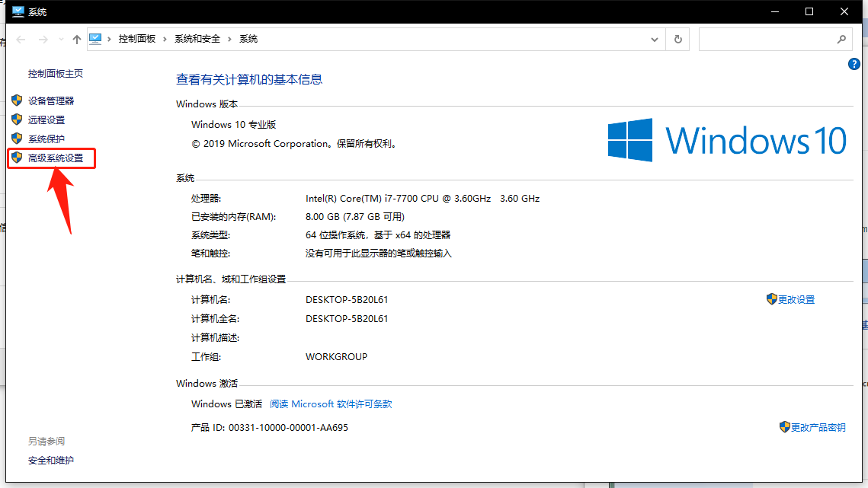This screenshot has height=488, width=868.
Task: Expand the chevron after 系统和安全 breadcrumb
Action: (229, 39)
